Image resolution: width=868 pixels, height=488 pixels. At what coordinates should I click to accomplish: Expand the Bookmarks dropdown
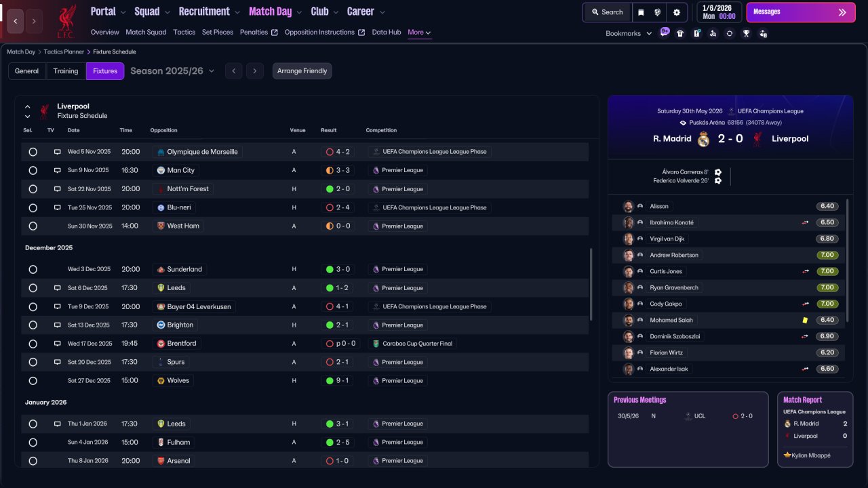pos(629,33)
